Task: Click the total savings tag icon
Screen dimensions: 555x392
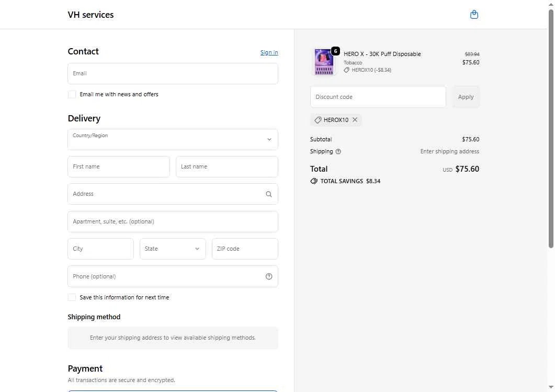Action: [x=314, y=181]
